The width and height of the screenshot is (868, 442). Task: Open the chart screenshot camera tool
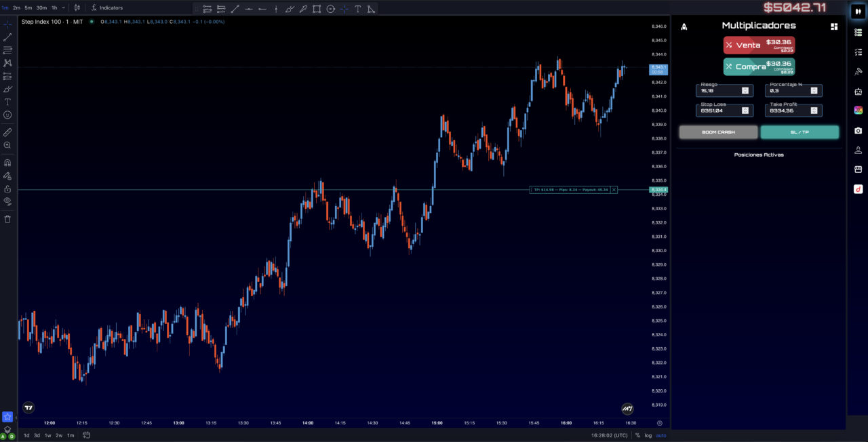[858, 131]
